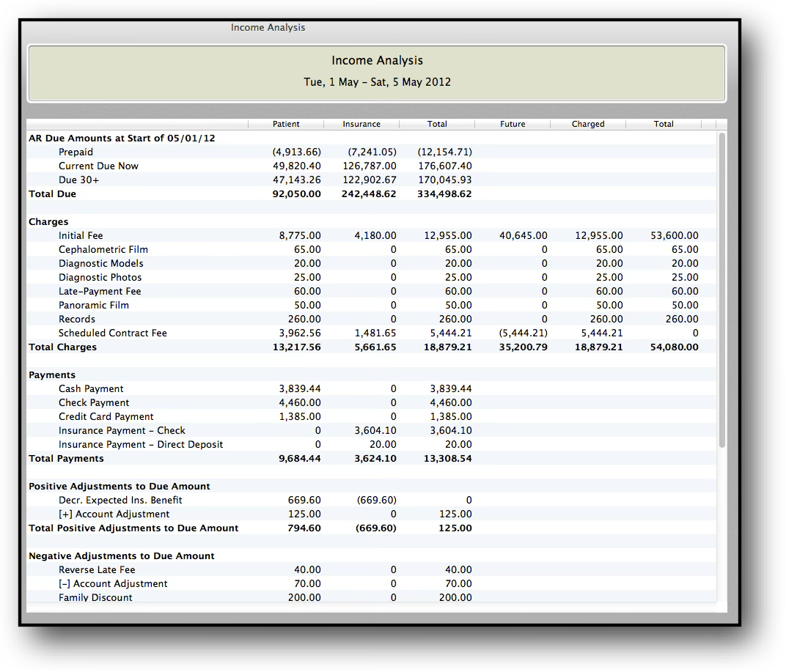Viewport: 786px width, 672px height.
Task: Select the Cash Payment row
Action: (x=372, y=389)
